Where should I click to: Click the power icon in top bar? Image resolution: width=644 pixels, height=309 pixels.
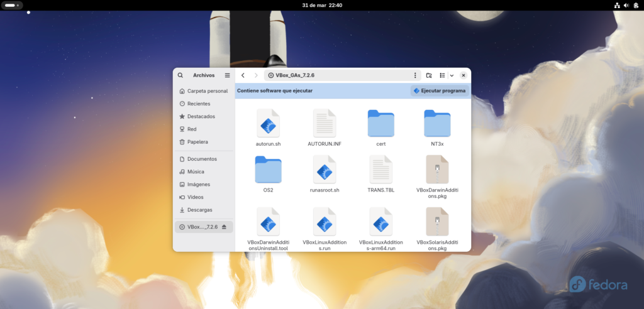tap(636, 5)
